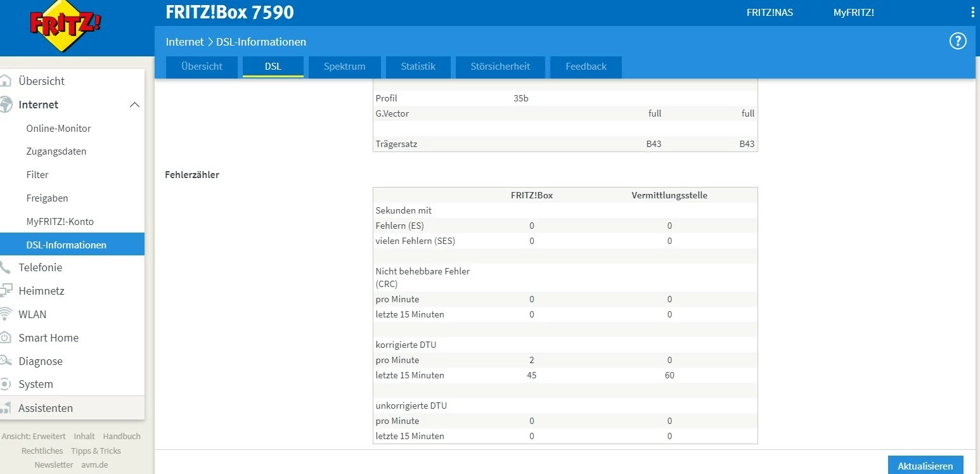Open MyFRITZ!-Konto page

pos(60,222)
